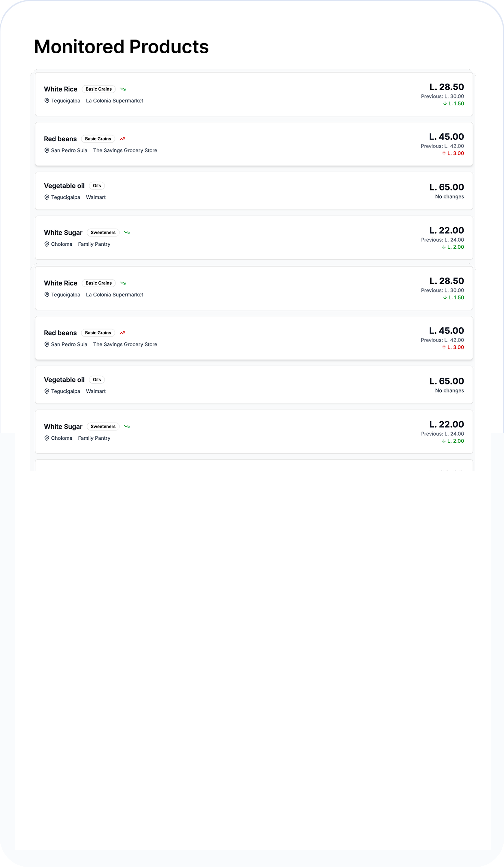Click the green trend icon on the first White Sugar card
Screen dimensions: 504x867
tap(127, 233)
